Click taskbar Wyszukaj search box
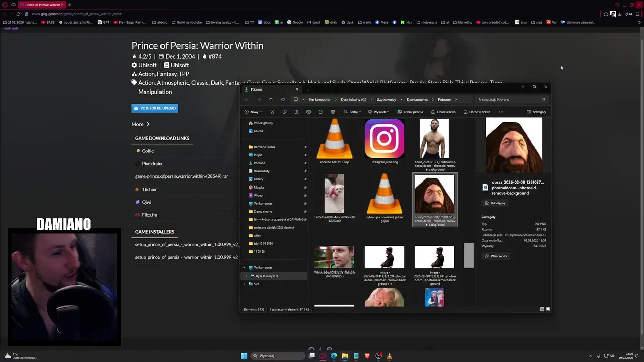This screenshot has width=644, height=362. [x=279, y=356]
